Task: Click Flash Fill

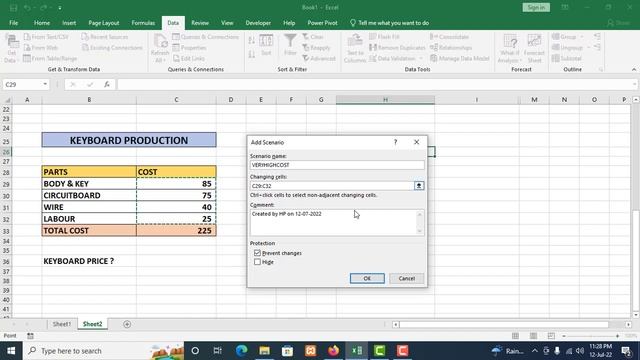Action: click(x=384, y=37)
